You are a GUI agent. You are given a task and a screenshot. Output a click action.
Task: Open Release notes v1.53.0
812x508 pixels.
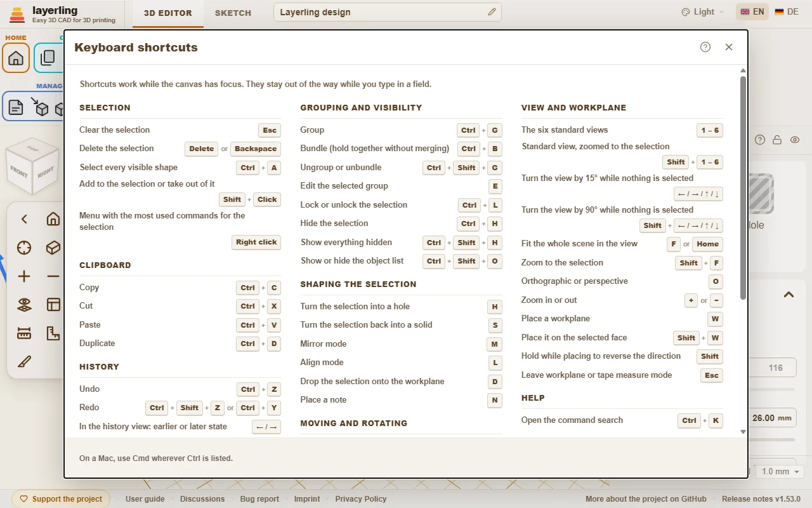(761, 499)
